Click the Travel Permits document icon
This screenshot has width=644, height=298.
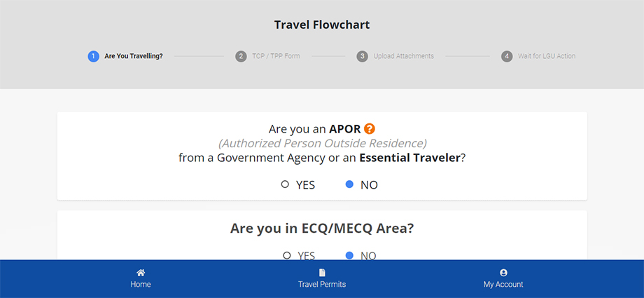[322, 272]
